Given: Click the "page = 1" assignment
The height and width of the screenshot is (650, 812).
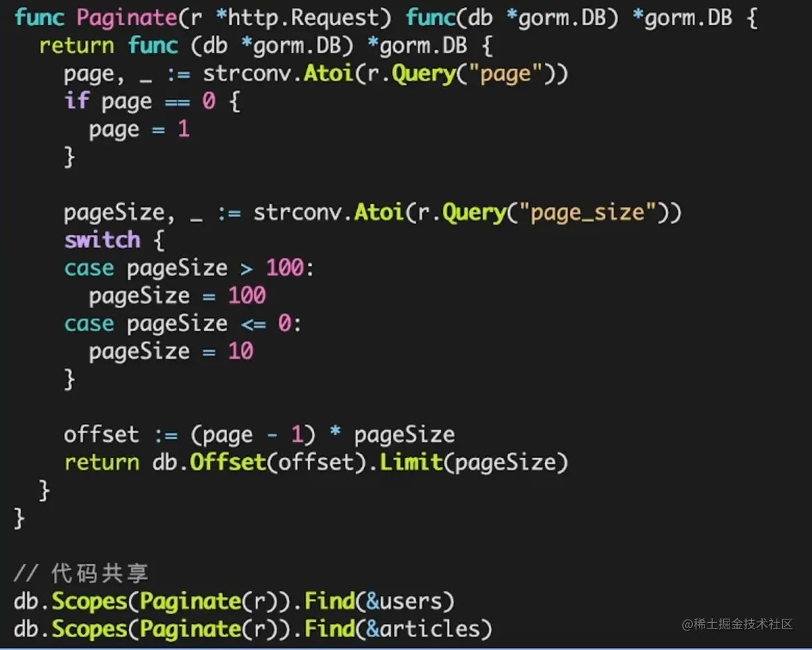Looking at the screenshot, I should pos(139,130).
